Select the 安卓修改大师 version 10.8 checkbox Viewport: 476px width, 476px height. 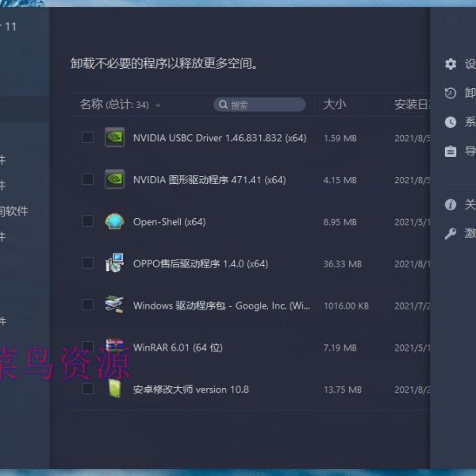(88, 389)
